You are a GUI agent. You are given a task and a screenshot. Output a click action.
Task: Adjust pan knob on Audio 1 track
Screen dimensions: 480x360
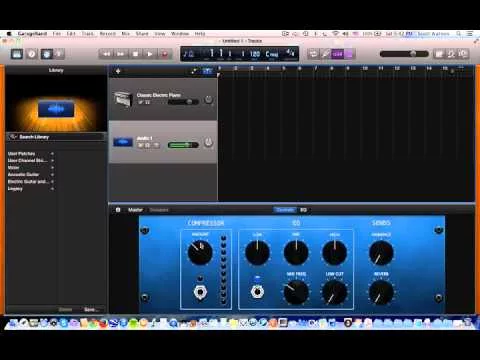(208, 142)
